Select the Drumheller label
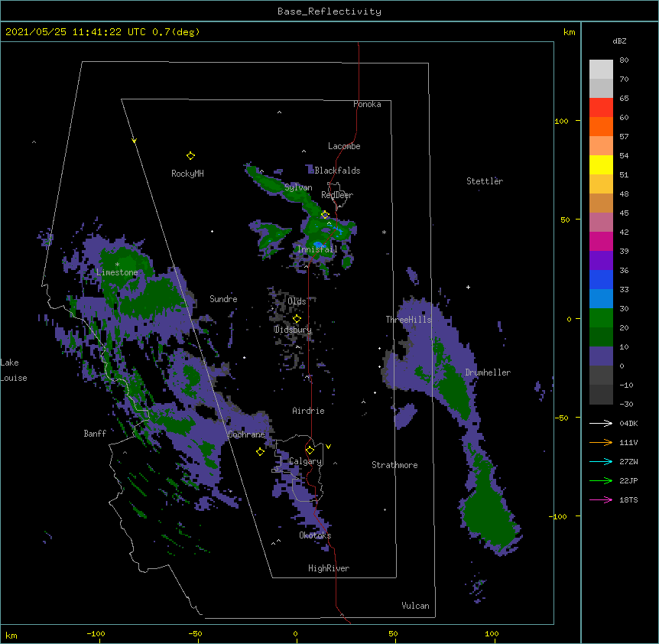This screenshot has width=659, height=644. (488, 372)
